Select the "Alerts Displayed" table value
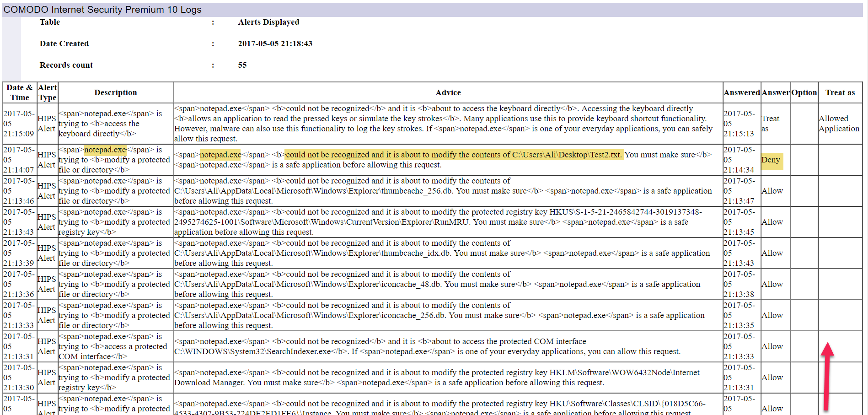 (x=268, y=22)
